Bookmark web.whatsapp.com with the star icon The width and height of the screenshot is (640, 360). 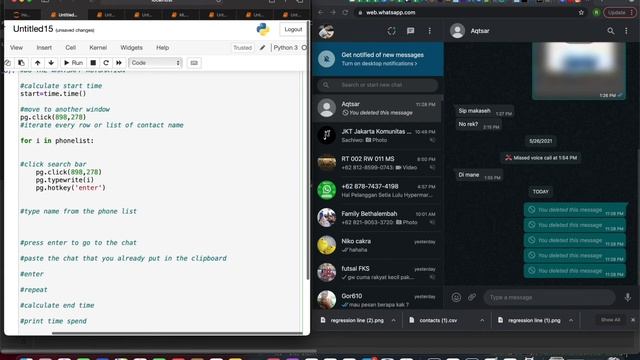click(x=581, y=13)
